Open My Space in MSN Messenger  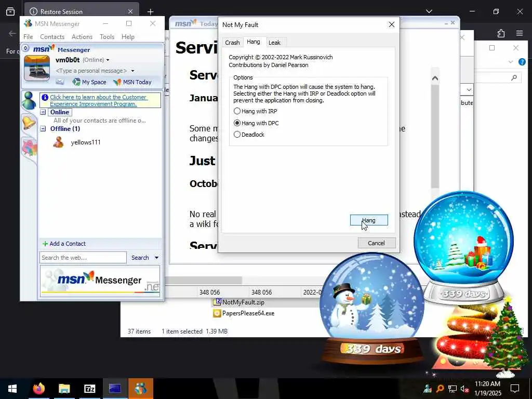pos(89,82)
